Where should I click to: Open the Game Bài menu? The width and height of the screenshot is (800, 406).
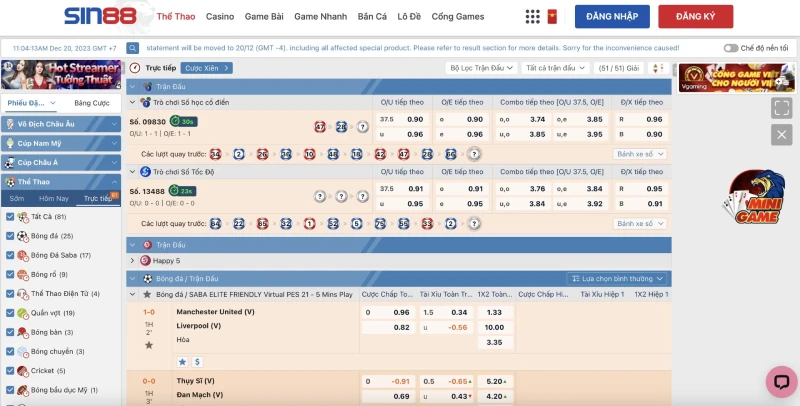(264, 16)
